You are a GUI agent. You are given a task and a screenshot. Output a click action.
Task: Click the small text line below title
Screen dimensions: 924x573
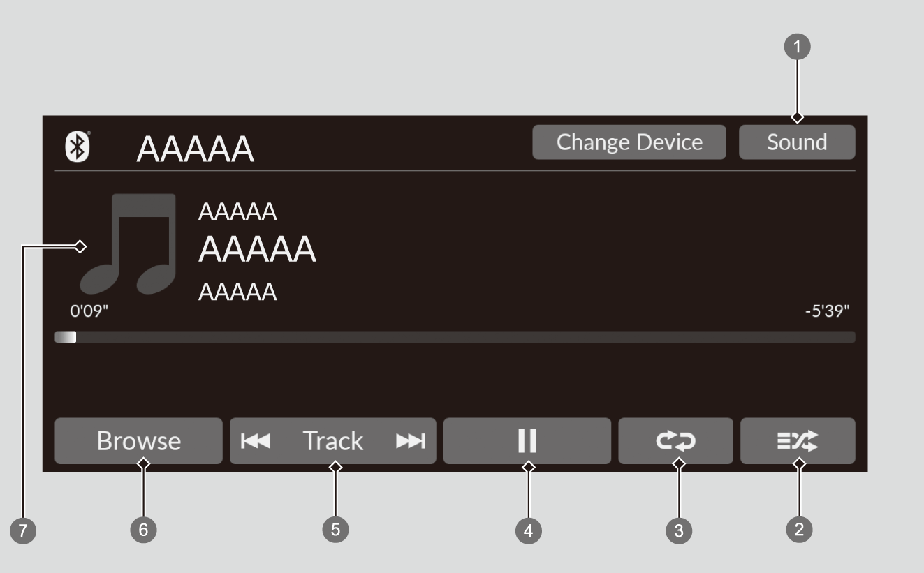pyautogui.click(x=237, y=293)
